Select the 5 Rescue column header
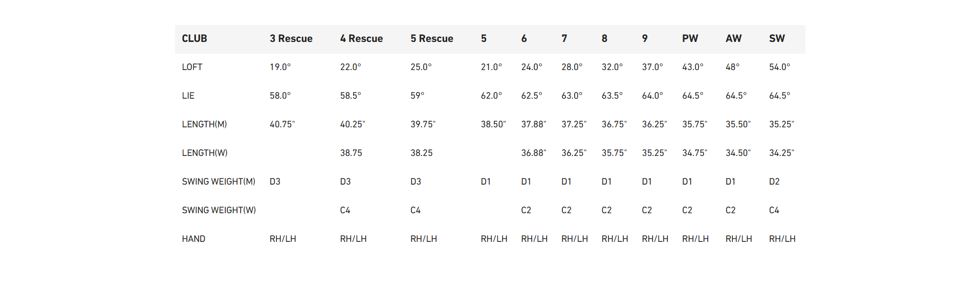This screenshot has width=980, height=293. [x=432, y=39]
